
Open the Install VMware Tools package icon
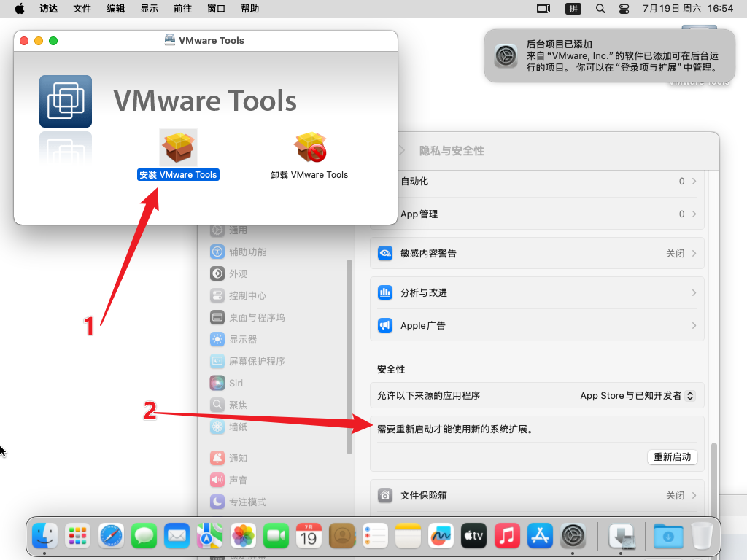pos(178,147)
